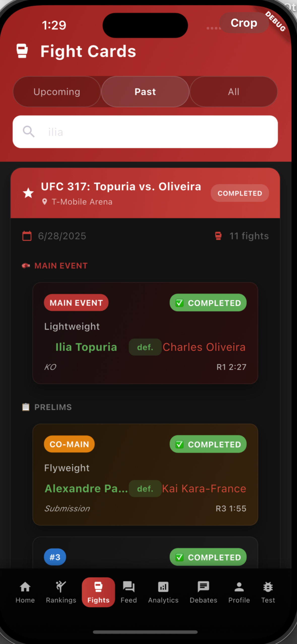297x644 pixels.
Task: Tap the Kai Kara-France fighter name
Action: point(204,489)
